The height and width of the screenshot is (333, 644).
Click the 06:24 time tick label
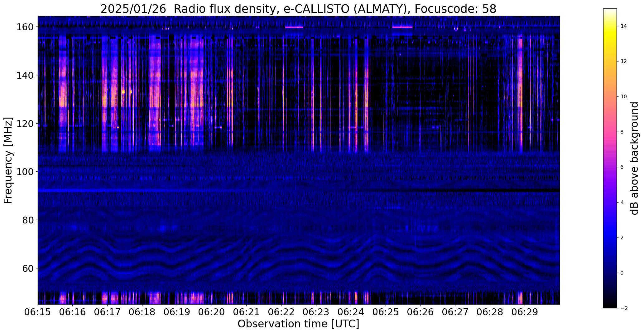351,312
